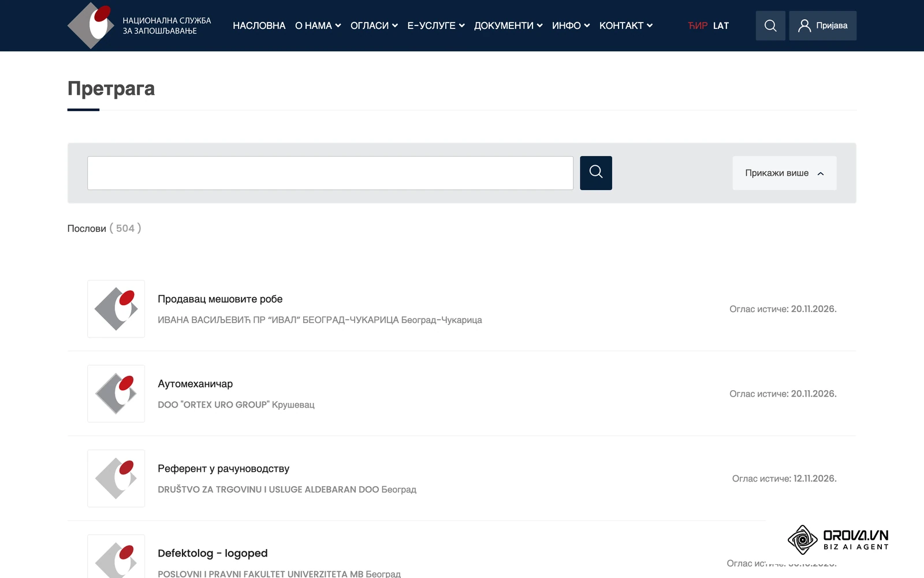Open logo thumbnail for Defektolog - logoped
Viewport: 924px width, 578px height.
click(116, 557)
